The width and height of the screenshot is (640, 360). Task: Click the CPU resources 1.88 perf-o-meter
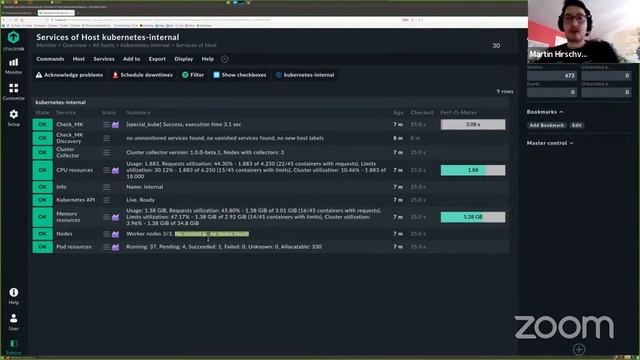[x=473, y=170]
